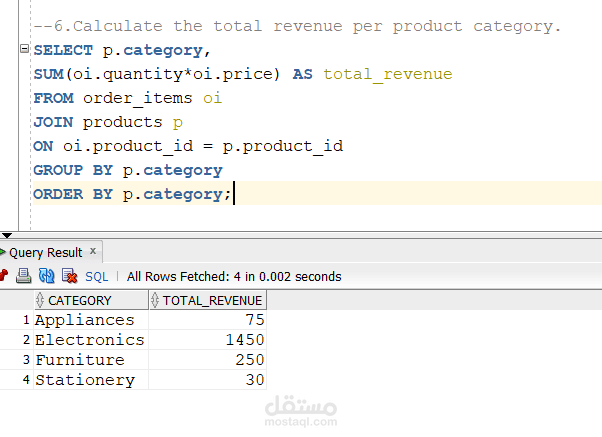This screenshot has width=602, height=437.
Task: Select row number 3 header
Action: tap(27, 360)
